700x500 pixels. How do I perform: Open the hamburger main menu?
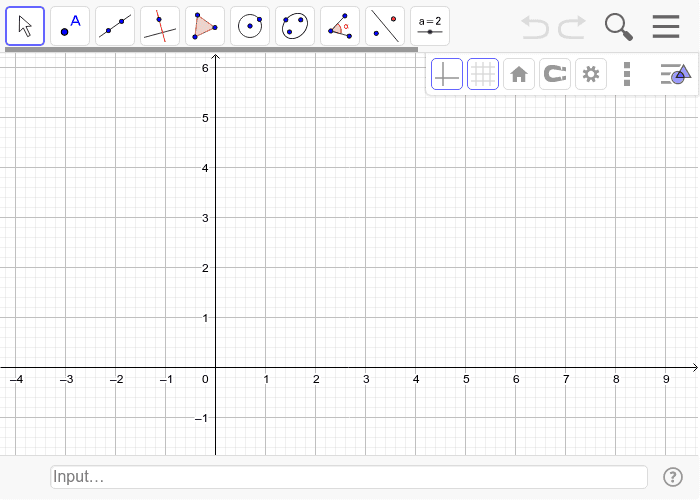point(666,26)
